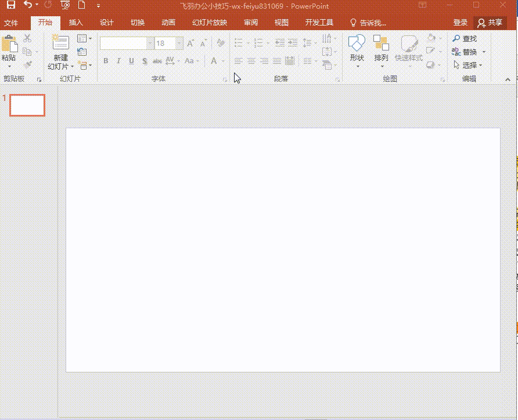Insert a new slide with 新建幻灯片 icon
The image size is (518, 420).
60,43
